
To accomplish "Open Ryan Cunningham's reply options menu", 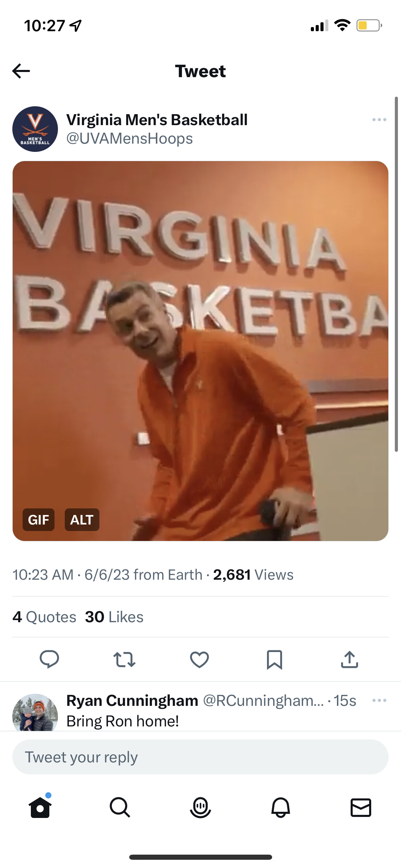I will [x=379, y=700].
